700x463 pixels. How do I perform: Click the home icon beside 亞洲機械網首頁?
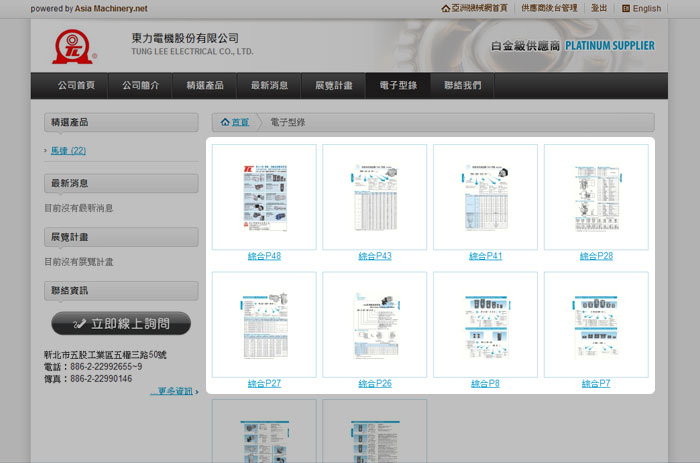(445, 8)
